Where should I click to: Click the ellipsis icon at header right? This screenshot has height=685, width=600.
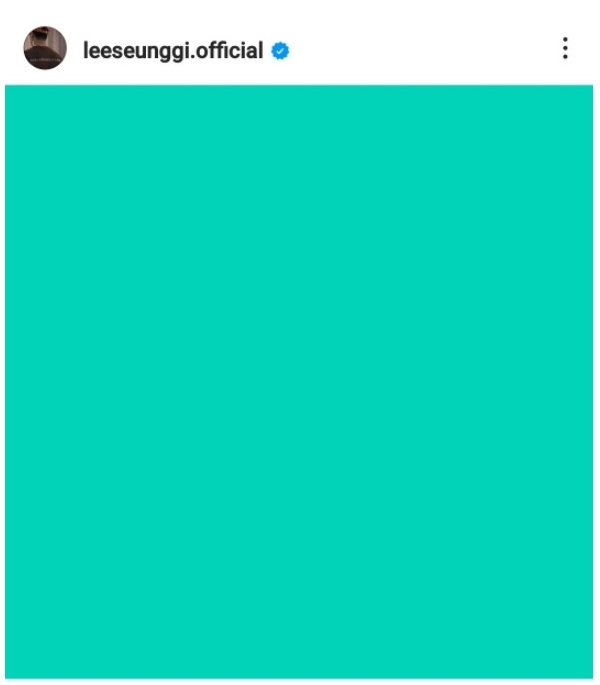click(x=565, y=48)
